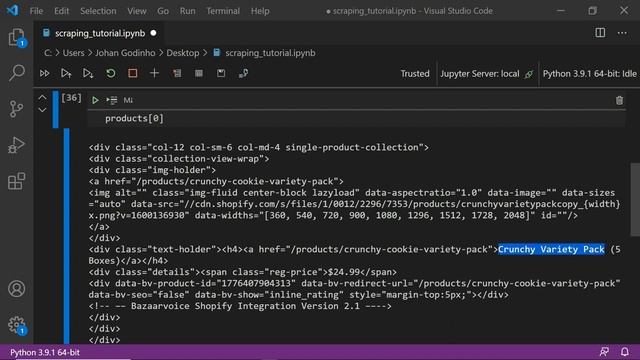Select the scraping_tutorial.ipynb editor tab
This screenshot has height=360, width=640.
click(x=100, y=33)
